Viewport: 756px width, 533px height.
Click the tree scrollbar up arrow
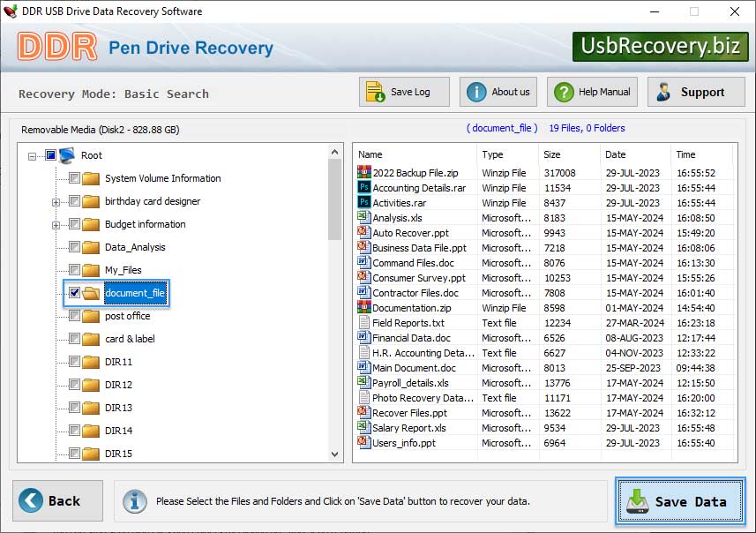(334, 152)
